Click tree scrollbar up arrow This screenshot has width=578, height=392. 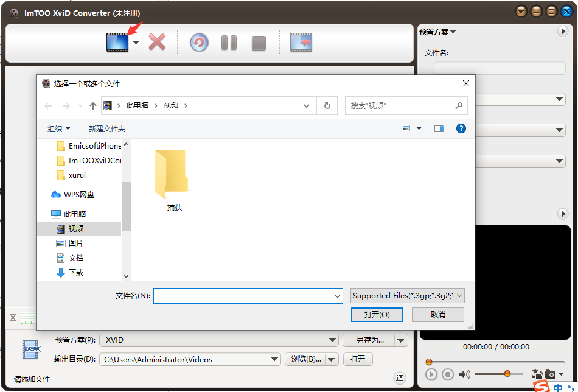pyautogui.click(x=126, y=144)
